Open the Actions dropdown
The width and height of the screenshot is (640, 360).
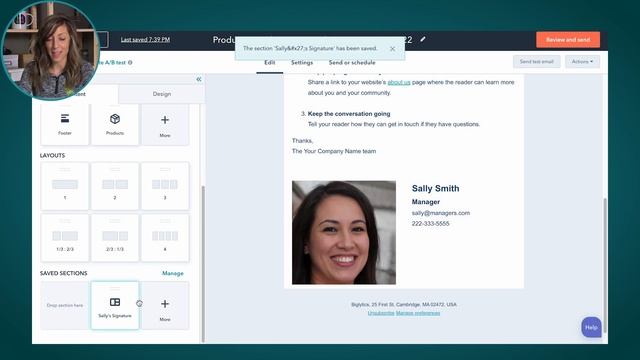click(582, 62)
